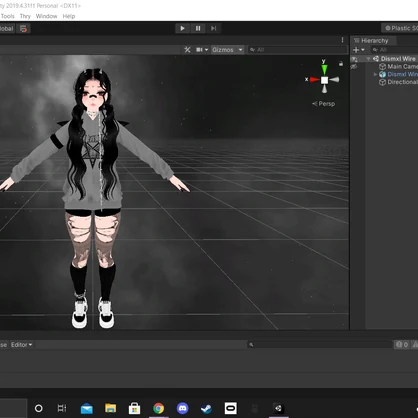Start Play mode with the play button
Screen dimensions: 418x418
coord(182,28)
